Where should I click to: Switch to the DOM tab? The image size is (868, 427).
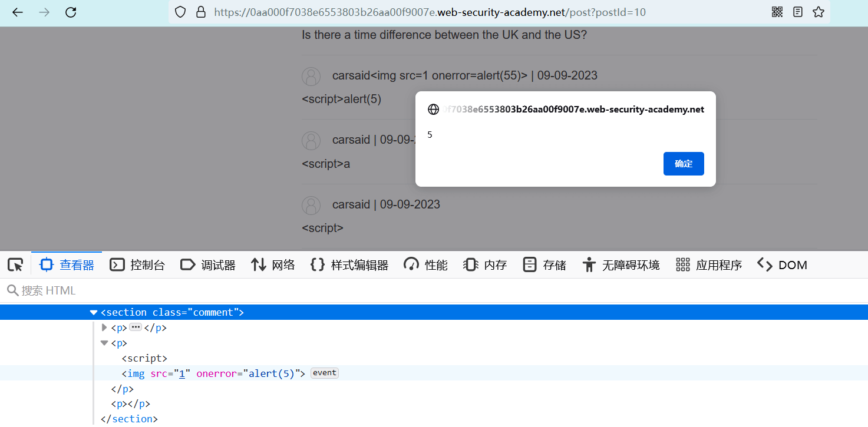(782, 265)
